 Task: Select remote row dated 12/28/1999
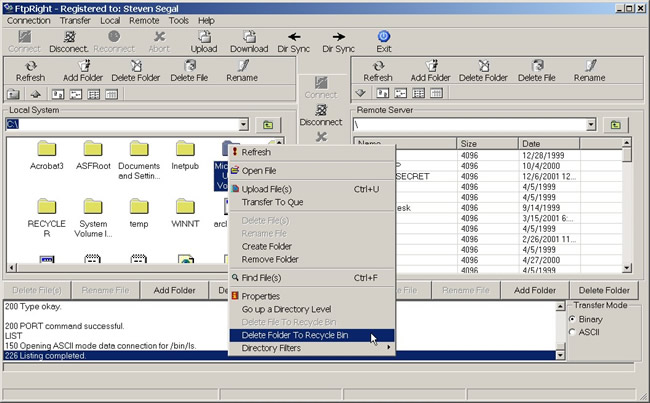(488, 155)
